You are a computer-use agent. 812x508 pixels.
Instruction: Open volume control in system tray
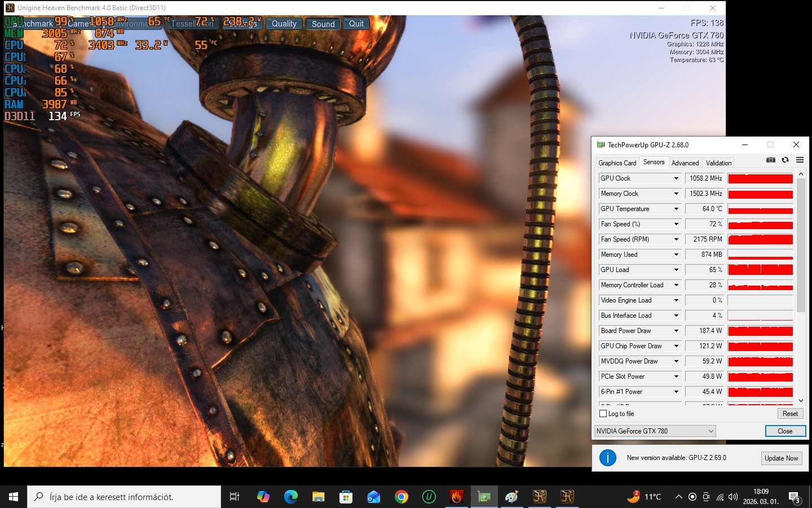tap(733, 497)
